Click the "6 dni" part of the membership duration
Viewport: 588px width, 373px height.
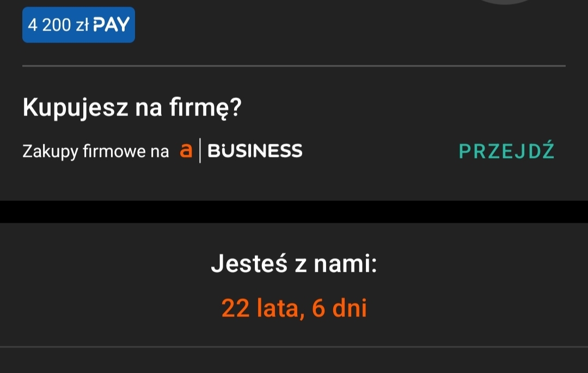tap(339, 309)
